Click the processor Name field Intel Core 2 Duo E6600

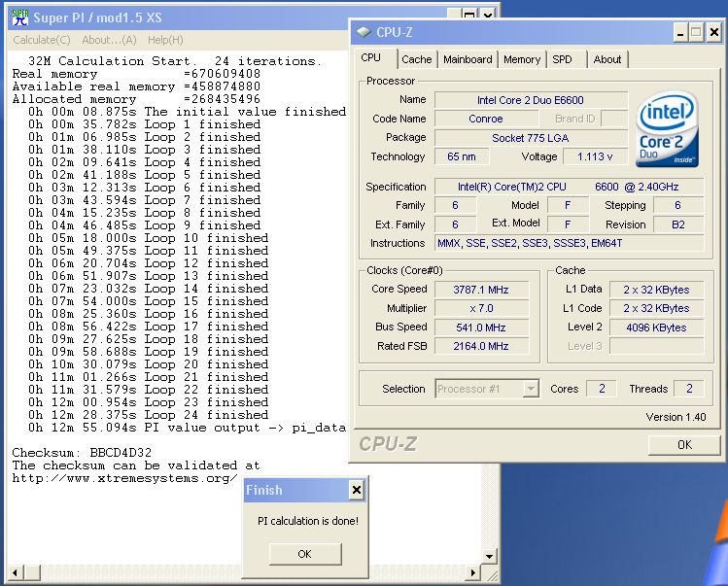[531, 100]
